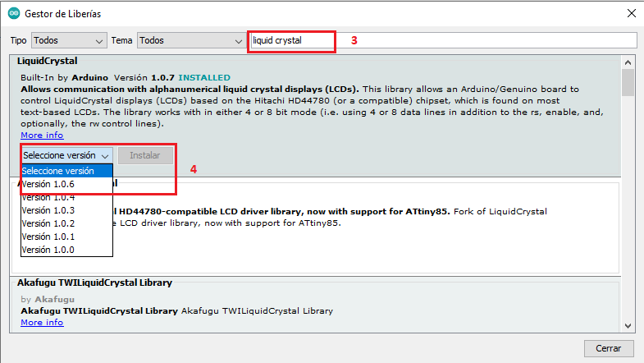Click the library search field containing 'liquid crystal'
644x363 pixels.
[444, 41]
